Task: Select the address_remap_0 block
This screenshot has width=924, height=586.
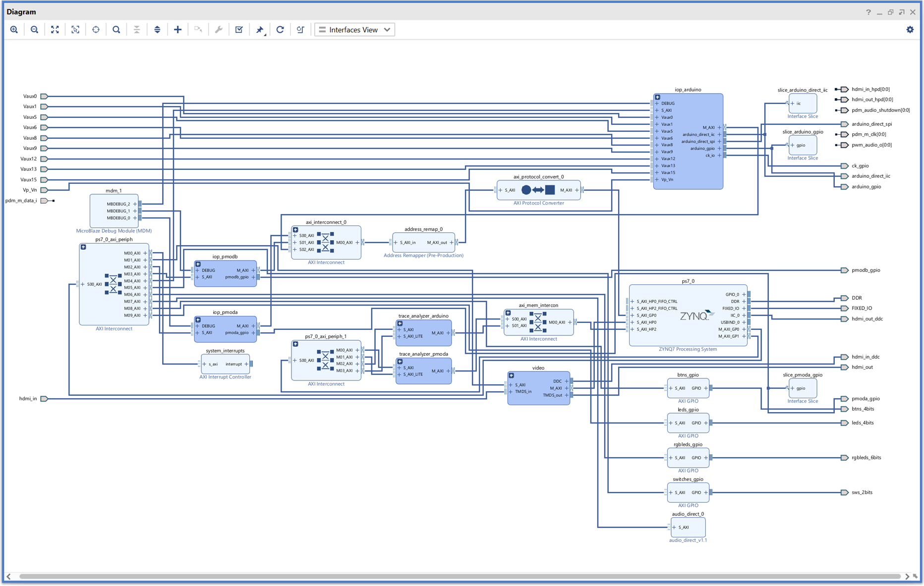Action: click(423, 242)
